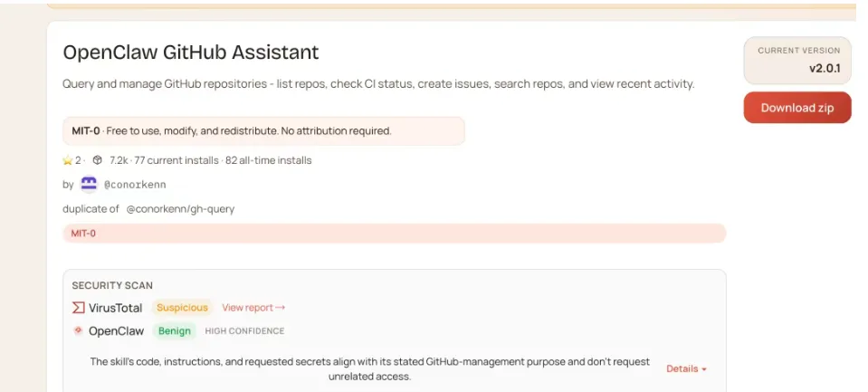This screenshot has width=868, height=392.
Task: Click the OpenClaw scanner logo icon
Action: [78, 330]
